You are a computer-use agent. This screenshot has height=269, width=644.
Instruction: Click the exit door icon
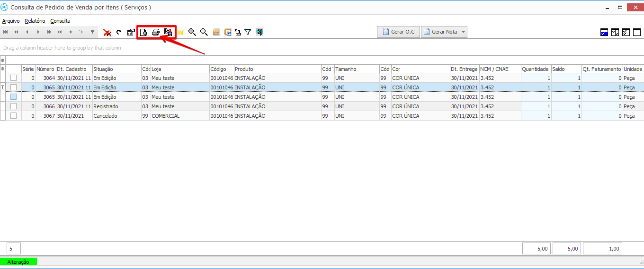[259, 32]
